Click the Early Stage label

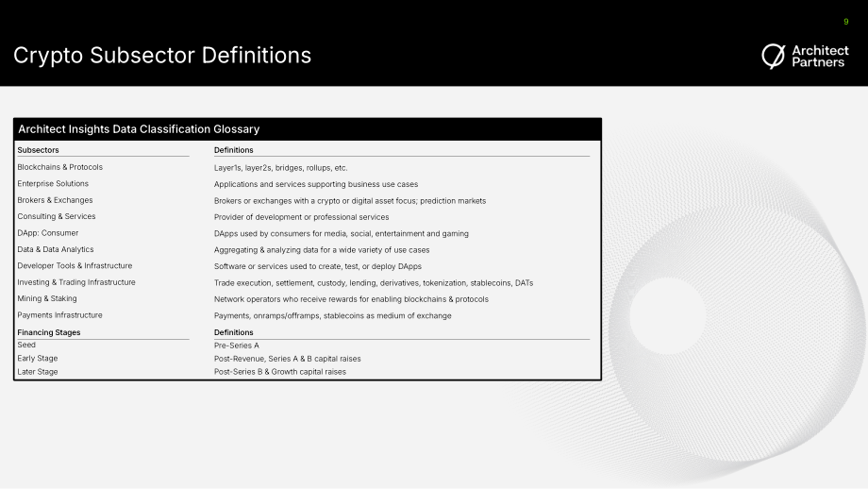[37, 359]
